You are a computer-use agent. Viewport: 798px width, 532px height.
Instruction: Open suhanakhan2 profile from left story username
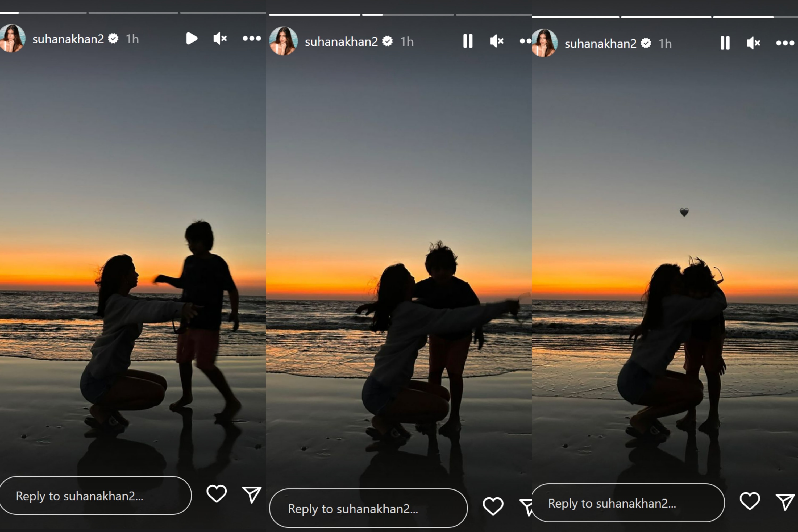[68, 39]
